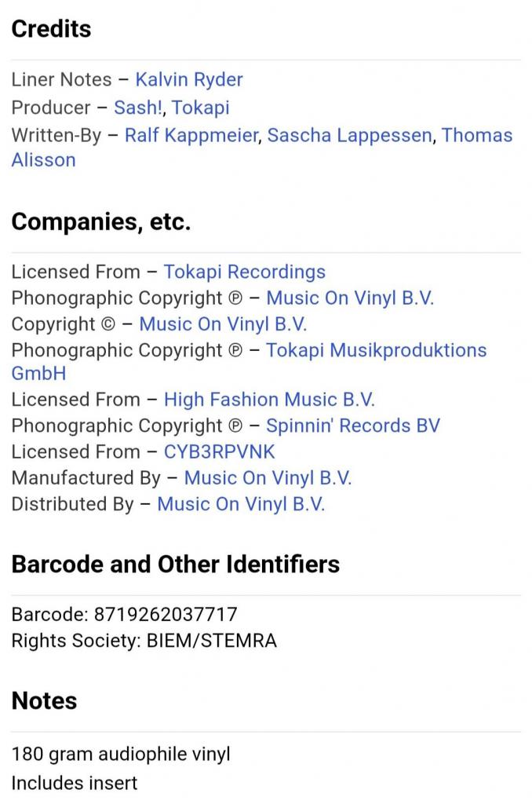Select the barcode number 8719262037717
The width and height of the screenshot is (532, 804).
coord(166,614)
